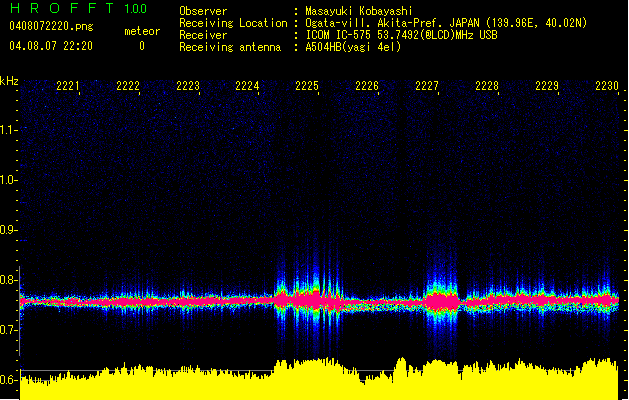Click the Receiving antenna label
Screen dimensions: 629x400
pyautogui.click(x=230, y=47)
